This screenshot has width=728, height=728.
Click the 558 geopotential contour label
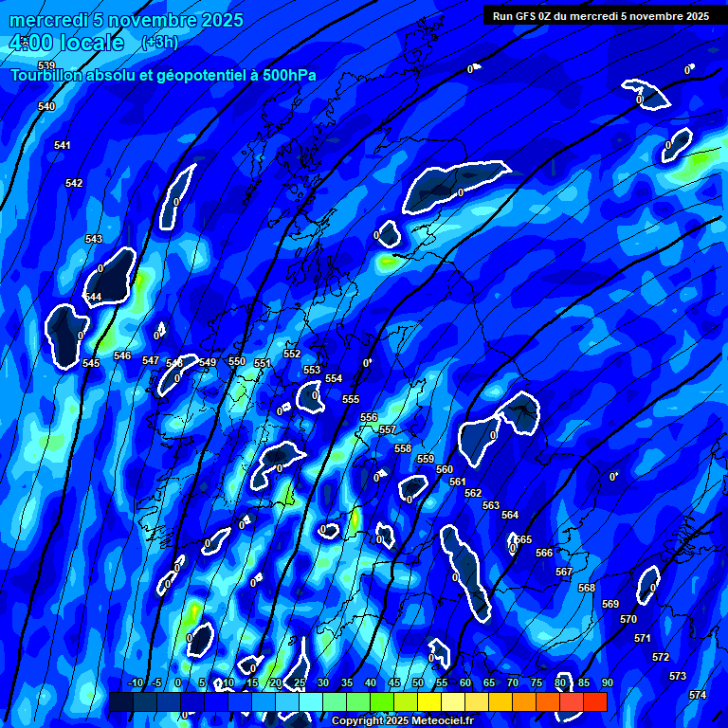pyautogui.click(x=403, y=448)
